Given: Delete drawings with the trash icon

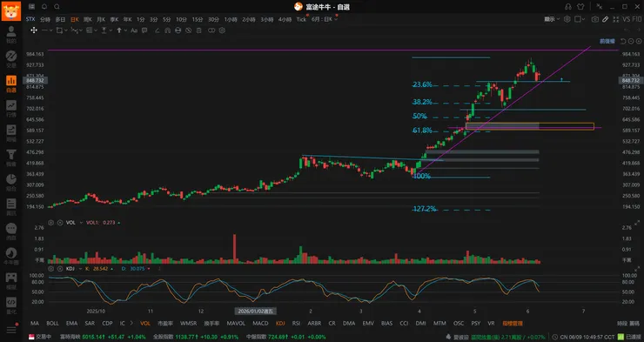Looking at the screenshot, I should coord(198,30).
